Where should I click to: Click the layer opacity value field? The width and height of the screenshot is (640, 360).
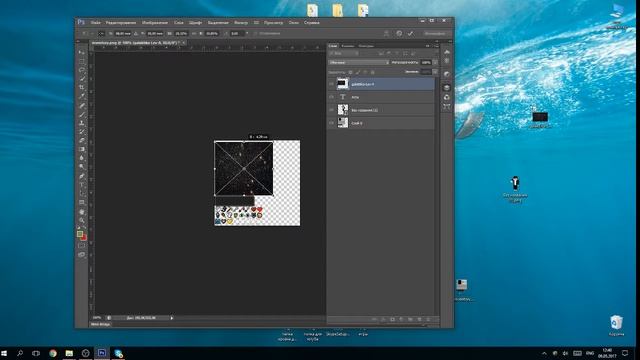(426, 62)
